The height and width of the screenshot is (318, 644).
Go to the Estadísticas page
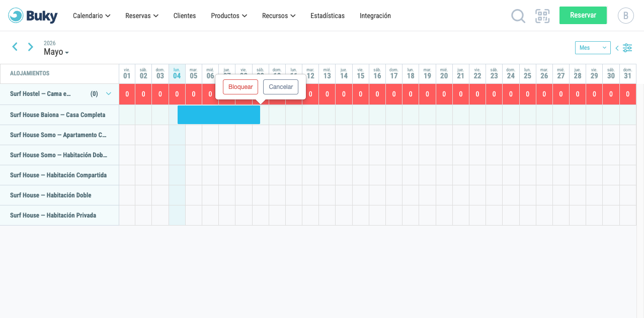click(x=328, y=16)
